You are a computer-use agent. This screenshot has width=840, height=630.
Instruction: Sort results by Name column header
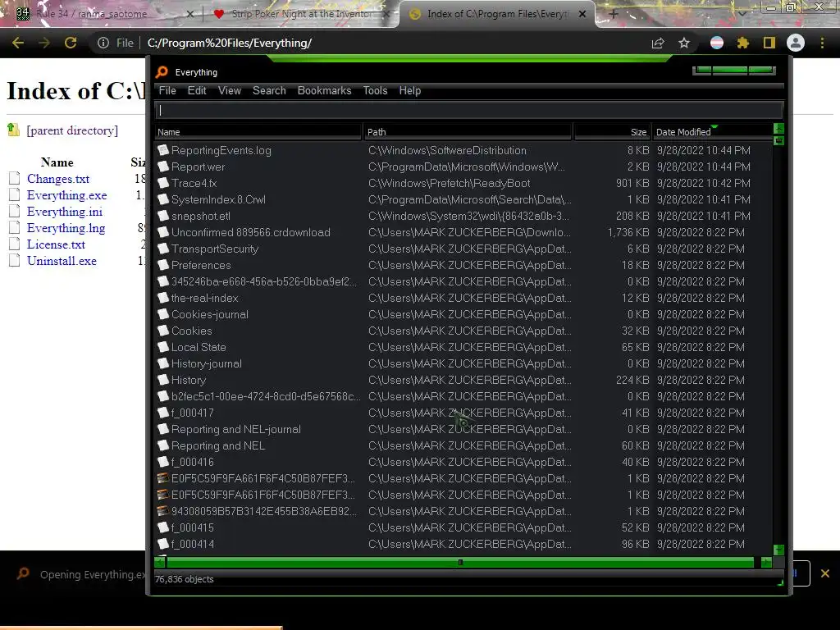click(258, 132)
